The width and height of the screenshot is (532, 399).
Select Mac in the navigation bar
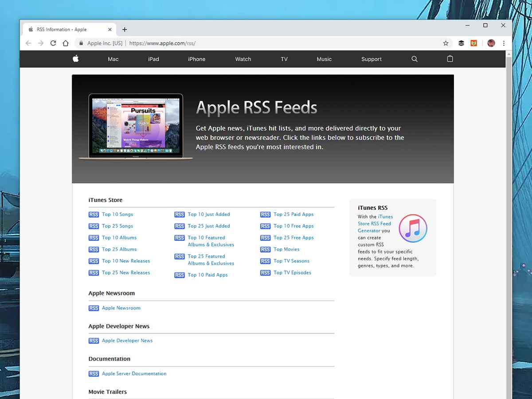pyautogui.click(x=113, y=59)
